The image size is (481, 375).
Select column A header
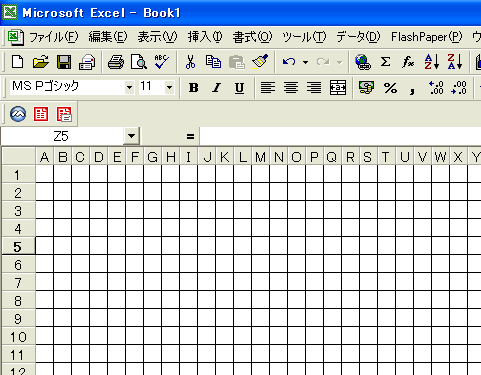pyautogui.click(x=45, y=157)
